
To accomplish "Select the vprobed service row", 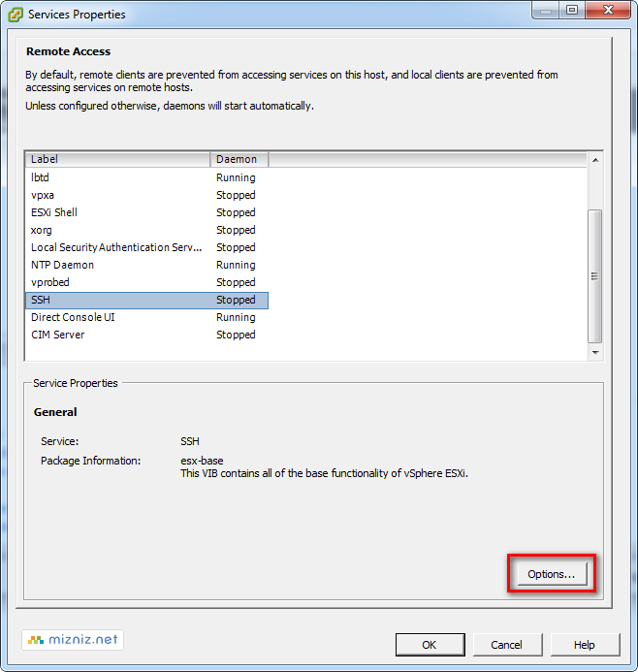I will click(x=146, y=282).
